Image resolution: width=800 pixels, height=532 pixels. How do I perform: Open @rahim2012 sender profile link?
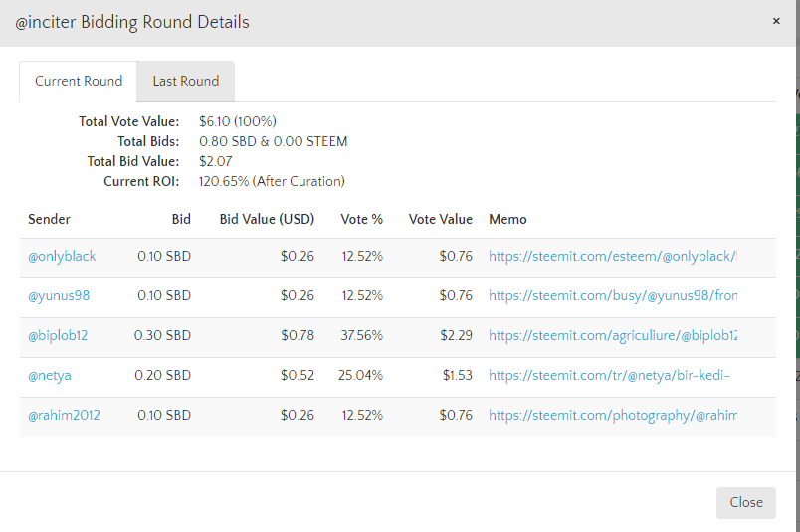click(64, 416)
